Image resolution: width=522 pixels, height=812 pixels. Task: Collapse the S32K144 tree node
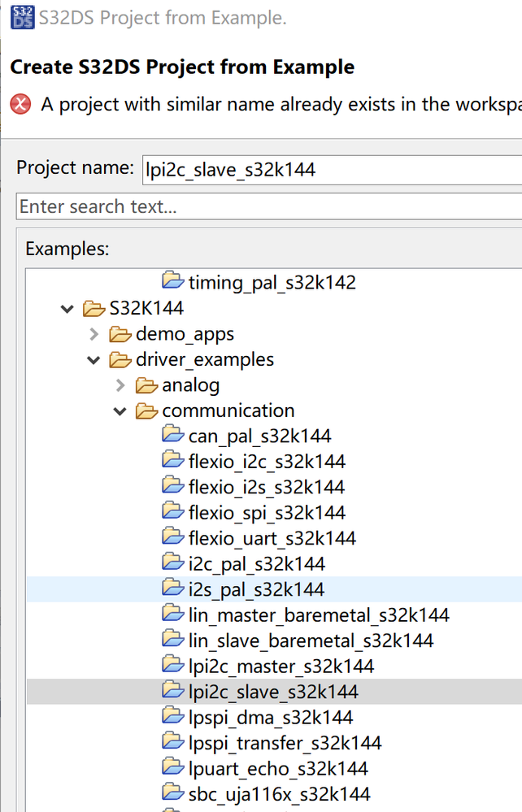click(67, 309)
